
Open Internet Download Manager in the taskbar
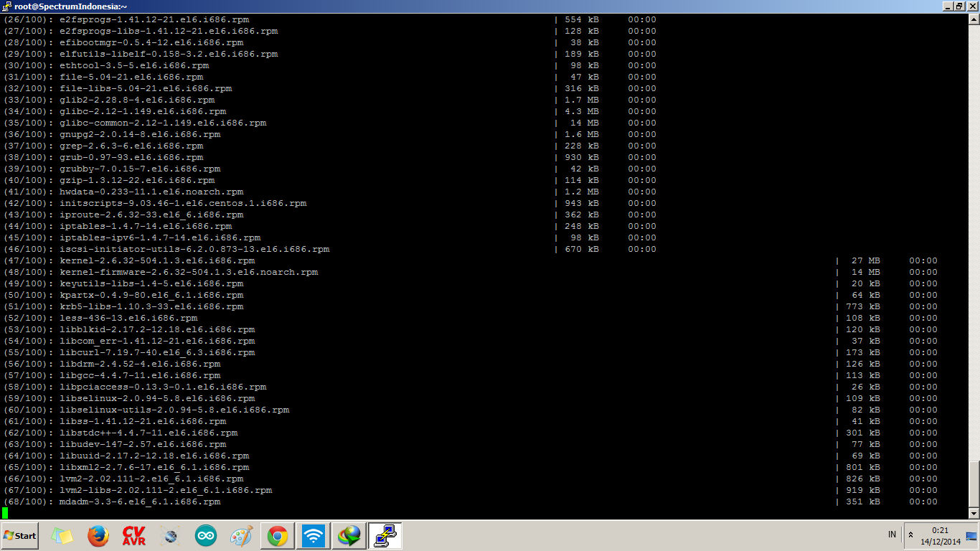(x=349, y=536)
